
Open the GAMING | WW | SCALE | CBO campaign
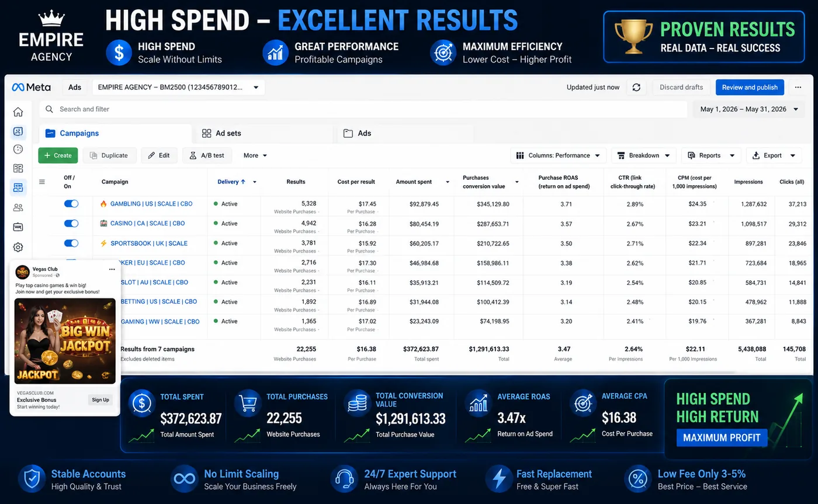tap(160, 321)
